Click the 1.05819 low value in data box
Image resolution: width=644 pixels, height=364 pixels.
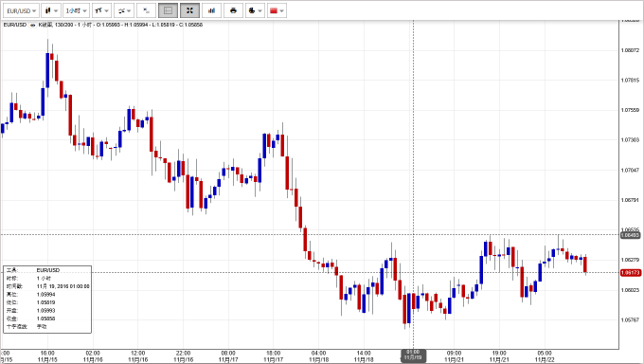tap(45, 302)
